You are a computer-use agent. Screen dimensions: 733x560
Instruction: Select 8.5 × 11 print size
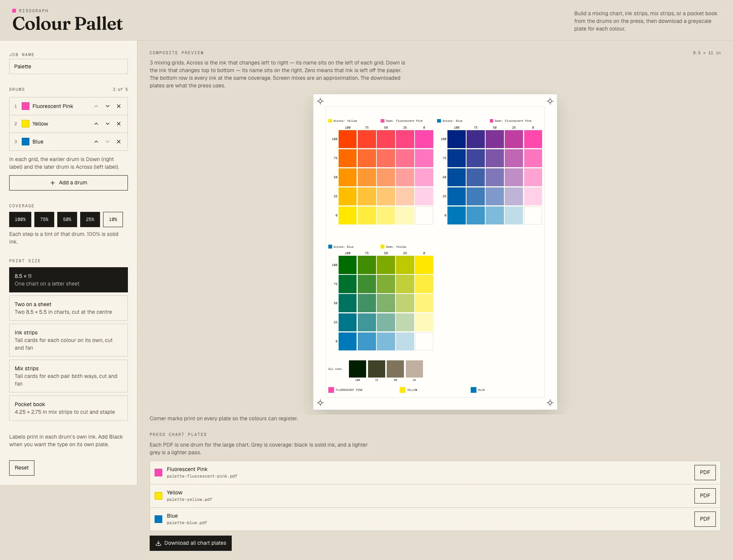click(68, 280)
